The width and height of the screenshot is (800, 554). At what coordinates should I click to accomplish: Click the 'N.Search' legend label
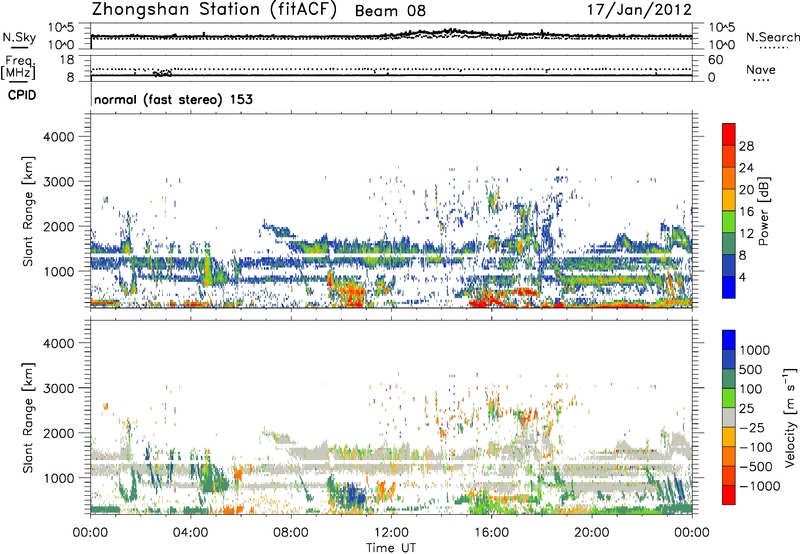(x=772, y=37)
